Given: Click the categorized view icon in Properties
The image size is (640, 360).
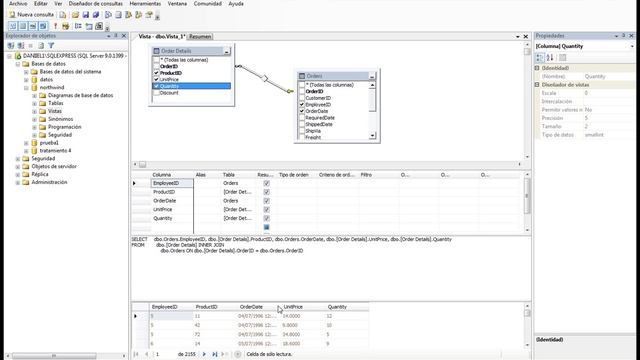Looking at the screenshot, I should (540, 58).
